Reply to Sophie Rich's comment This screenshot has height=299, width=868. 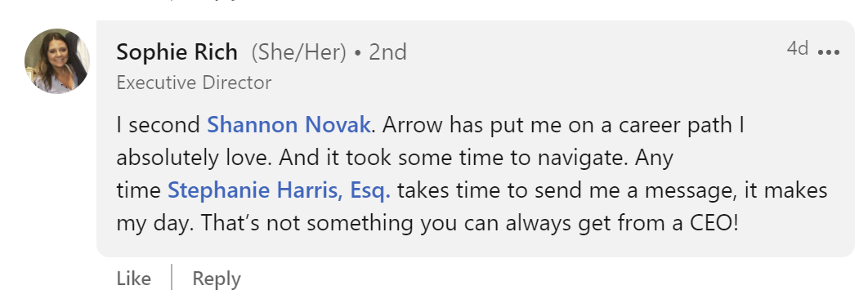click(x=217, y=279)
